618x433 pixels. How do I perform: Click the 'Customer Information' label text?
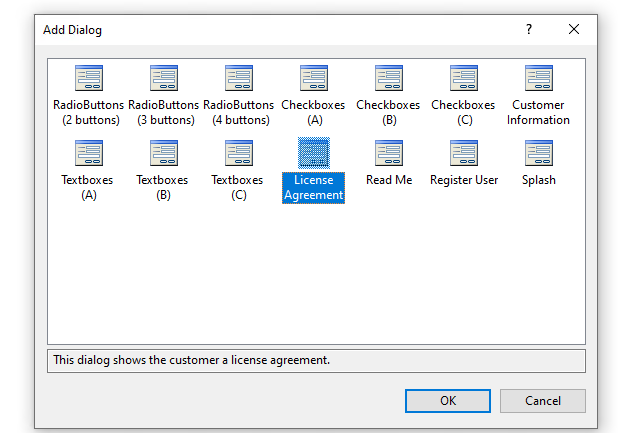pyautogui.click(x=538, y=112)
